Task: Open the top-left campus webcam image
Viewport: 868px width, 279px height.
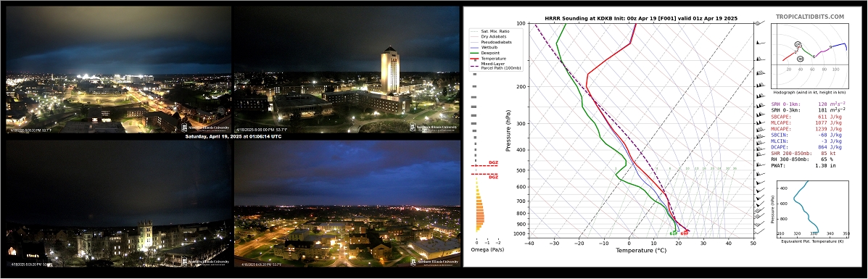Action: (118, 69)
